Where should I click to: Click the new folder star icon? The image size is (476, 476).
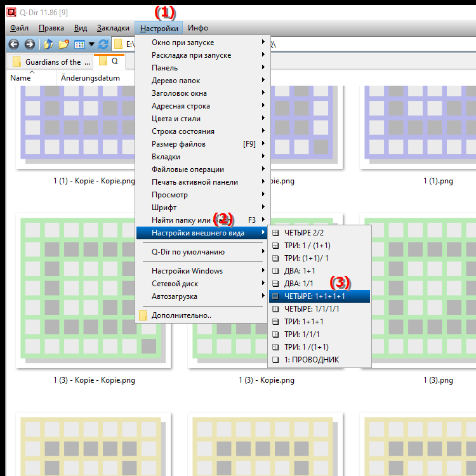[63, 44]
